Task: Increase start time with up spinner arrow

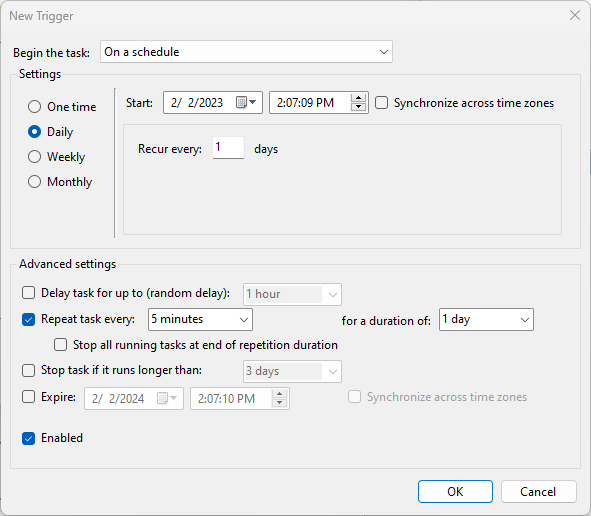Action: 358,98
